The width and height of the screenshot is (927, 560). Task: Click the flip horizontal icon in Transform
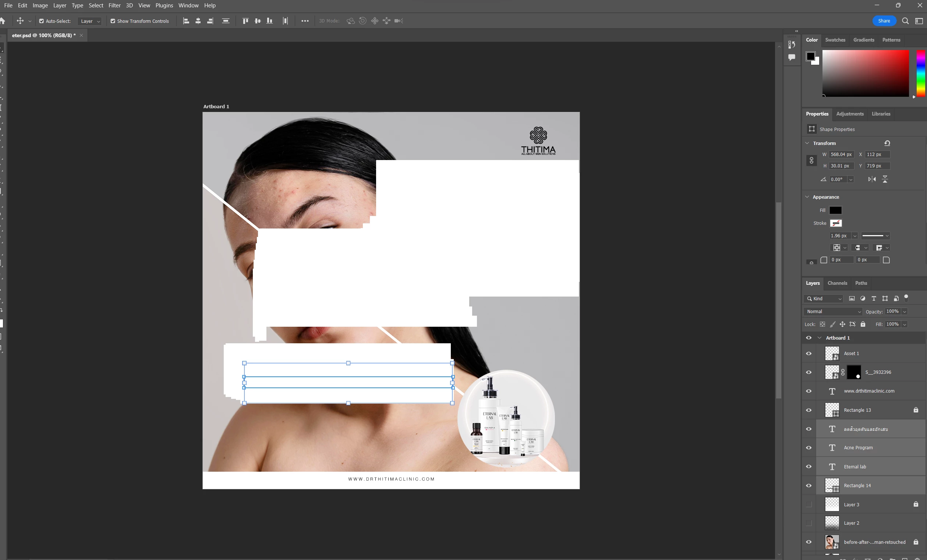pyautogui.click(x=872, y=180)
